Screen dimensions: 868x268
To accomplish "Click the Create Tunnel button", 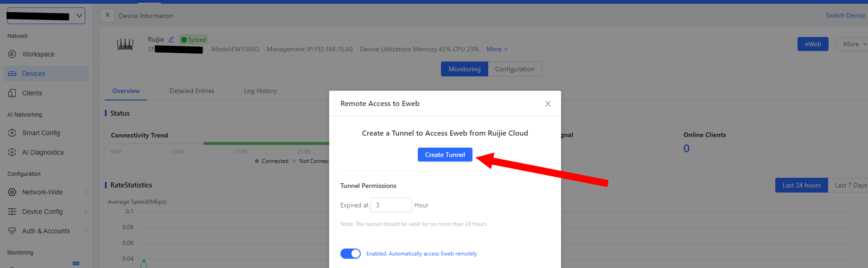I will 445,155.
